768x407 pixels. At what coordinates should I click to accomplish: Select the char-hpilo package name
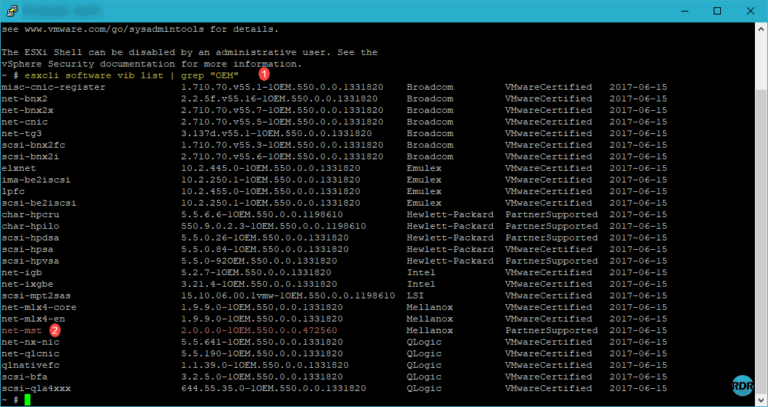tap(30, 226)
